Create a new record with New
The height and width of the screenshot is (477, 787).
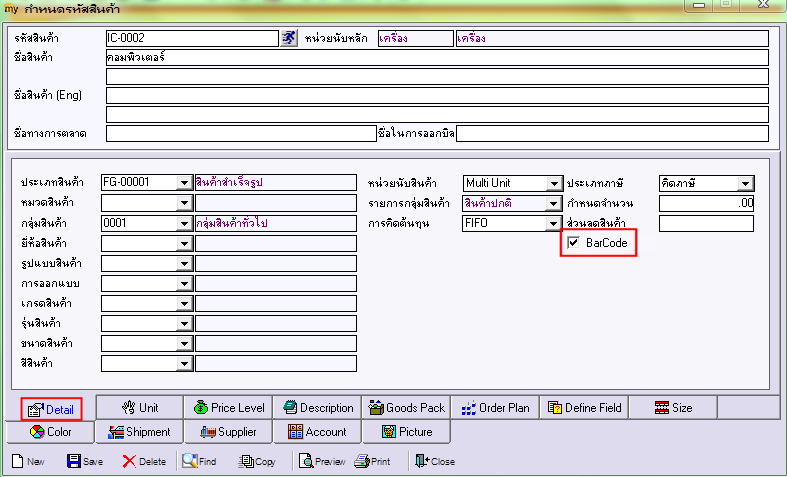[x=28, y=462]
